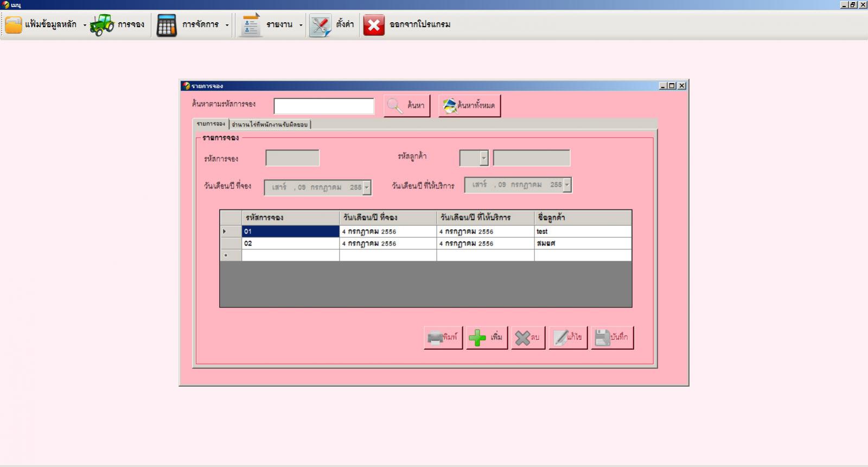Select customer name cell สมยศ
Viewport: 868px width, 467px height.
click(583, 243)
